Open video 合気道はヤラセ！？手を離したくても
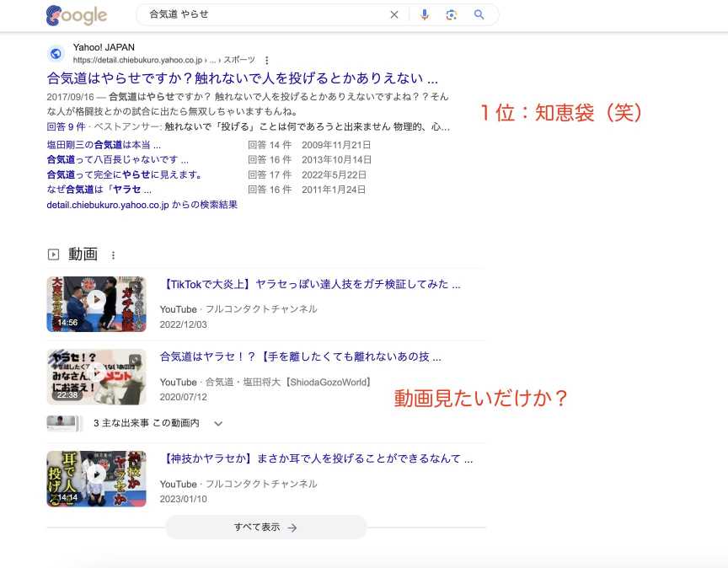Image resolution: width=728 pixels, height=568 pixels. coord(301,356)
